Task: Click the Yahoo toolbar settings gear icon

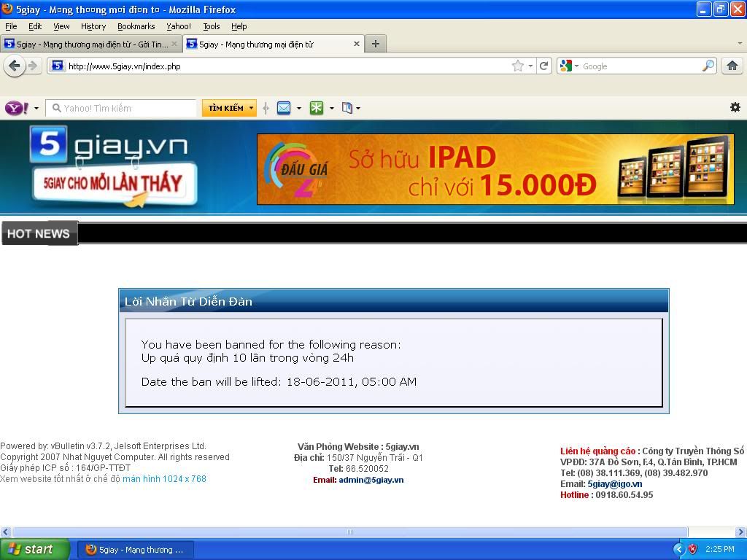Action: point(735,107)
